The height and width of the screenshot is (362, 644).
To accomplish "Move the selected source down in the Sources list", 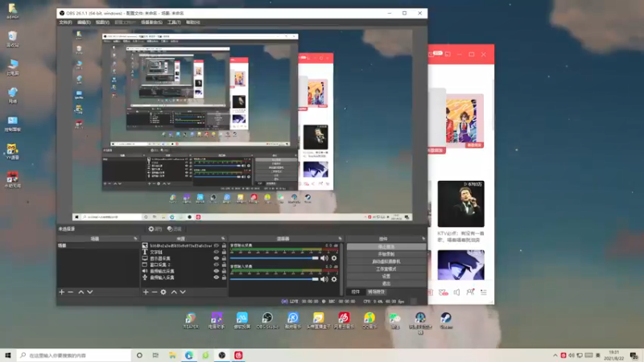I will click(183, 292).
